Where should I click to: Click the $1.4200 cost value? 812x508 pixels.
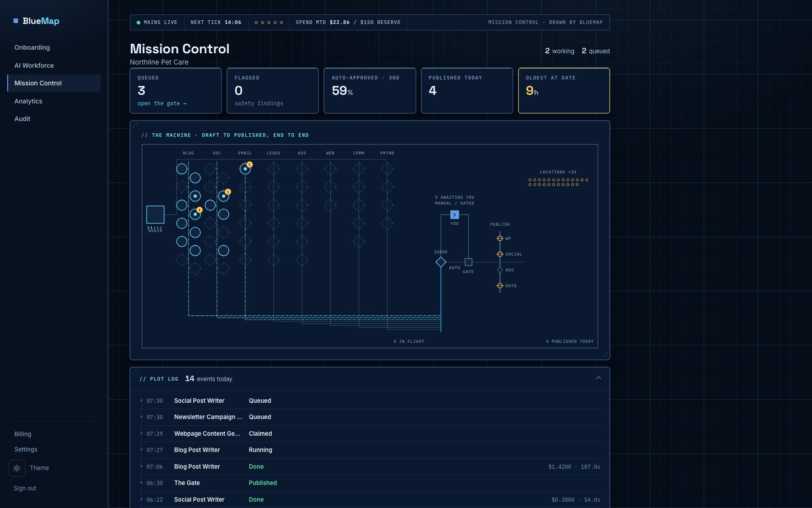point(559,467)
